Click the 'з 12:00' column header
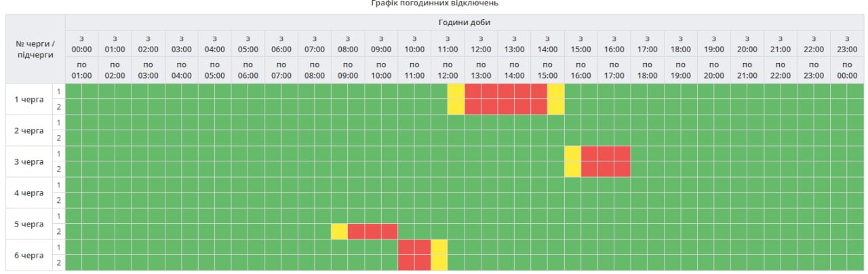Viewport: 868px width, 274px height. (481, 44)
